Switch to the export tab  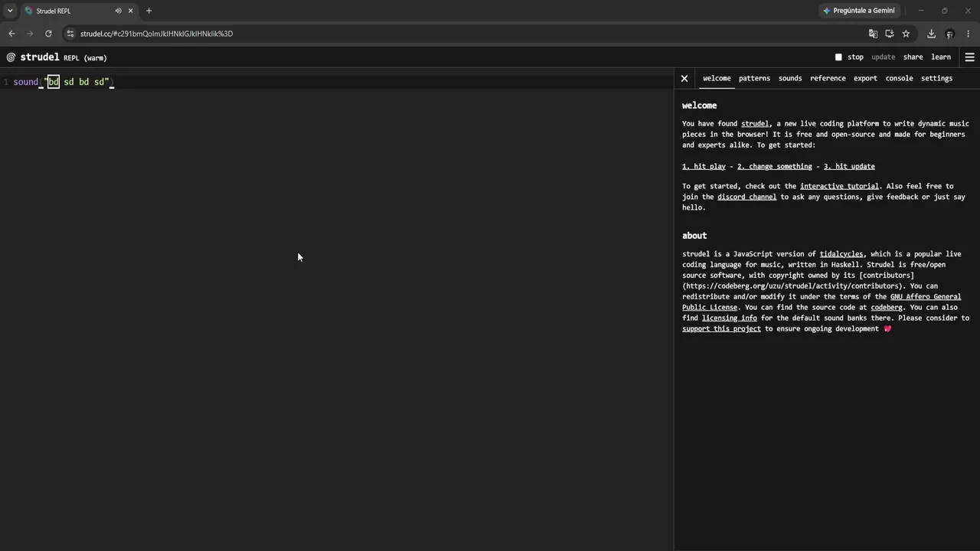(x=865, y=78)
